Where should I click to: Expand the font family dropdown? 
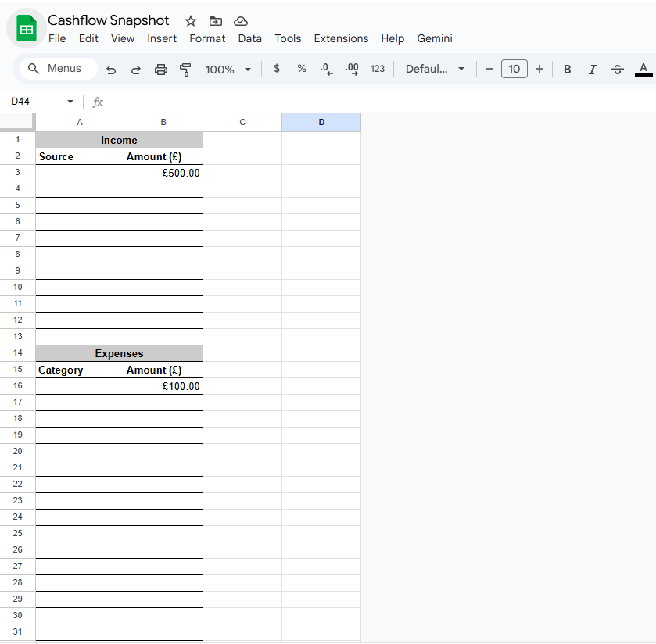pos(435,70)
